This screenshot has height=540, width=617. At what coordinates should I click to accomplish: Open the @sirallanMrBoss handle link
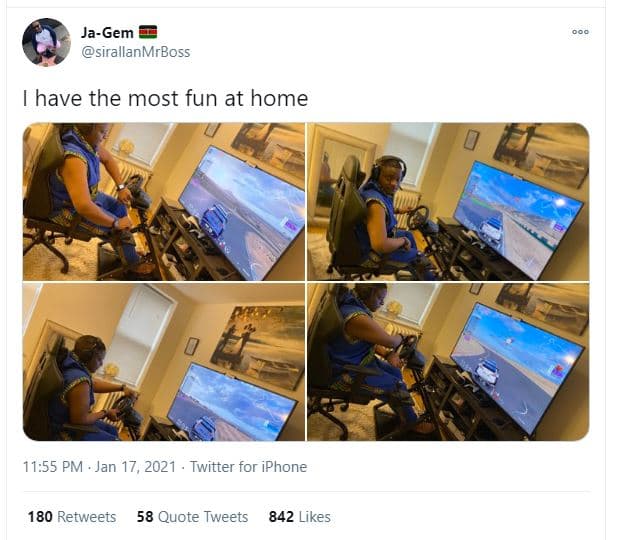click(135, 52)
